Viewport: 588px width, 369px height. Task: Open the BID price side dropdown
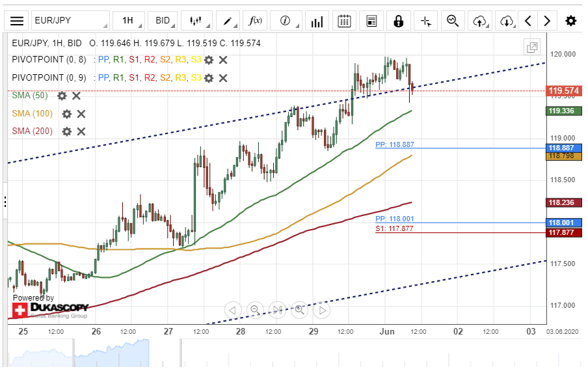tap(163, 21)
